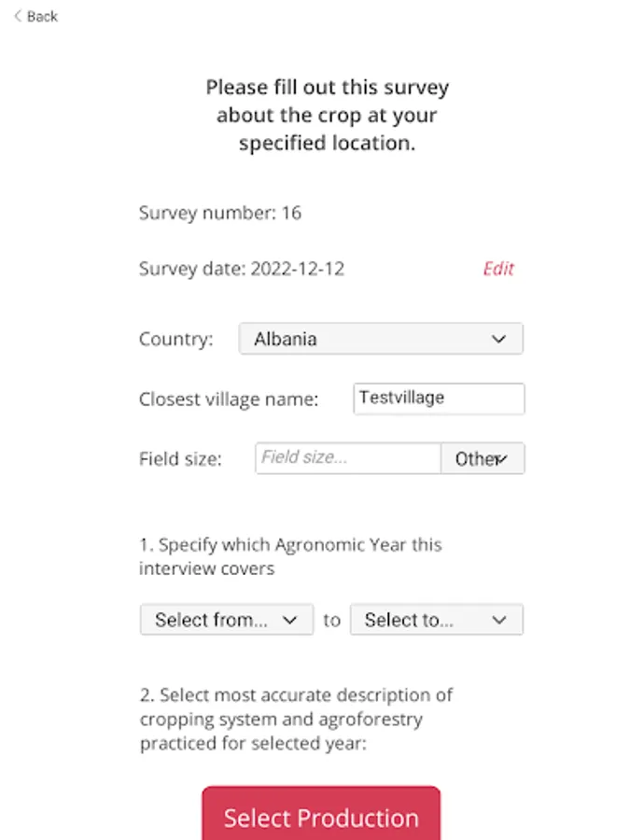Click the Field size label
Viewport: 630px width, 840px height.
pyautogui.click(x=180, y=459)
